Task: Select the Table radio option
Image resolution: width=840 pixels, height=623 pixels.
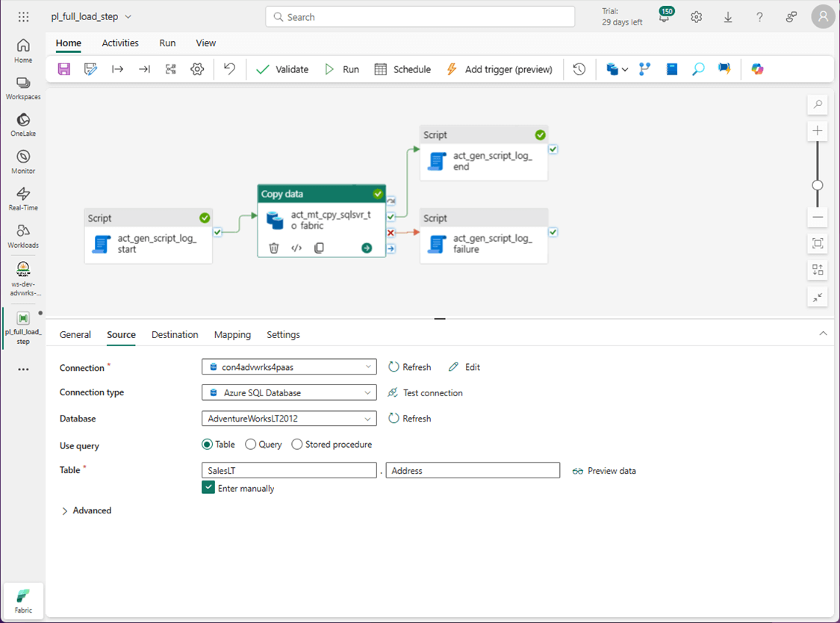Action: 207,444
